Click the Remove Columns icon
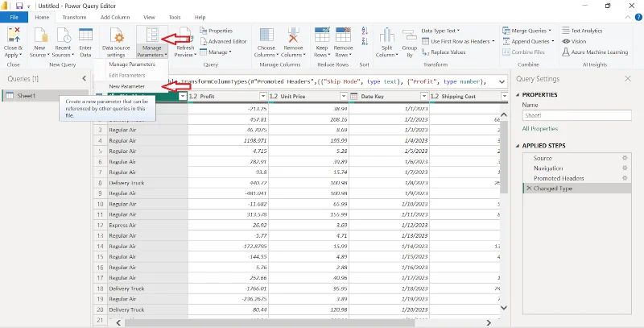 [x=293, y=35]
